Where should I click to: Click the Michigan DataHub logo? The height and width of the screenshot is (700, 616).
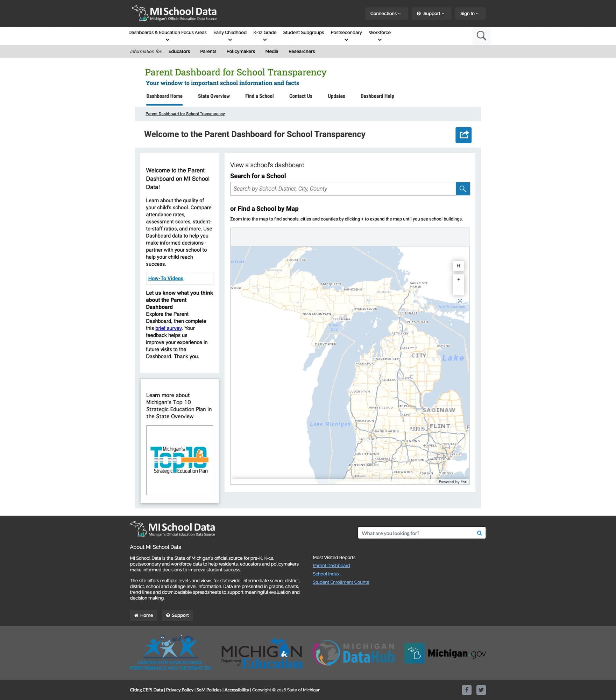pyautogui.click(x=354, y=653)
